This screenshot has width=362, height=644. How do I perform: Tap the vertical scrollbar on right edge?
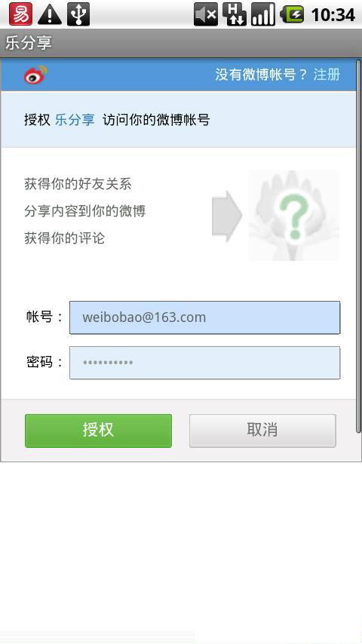358,247
